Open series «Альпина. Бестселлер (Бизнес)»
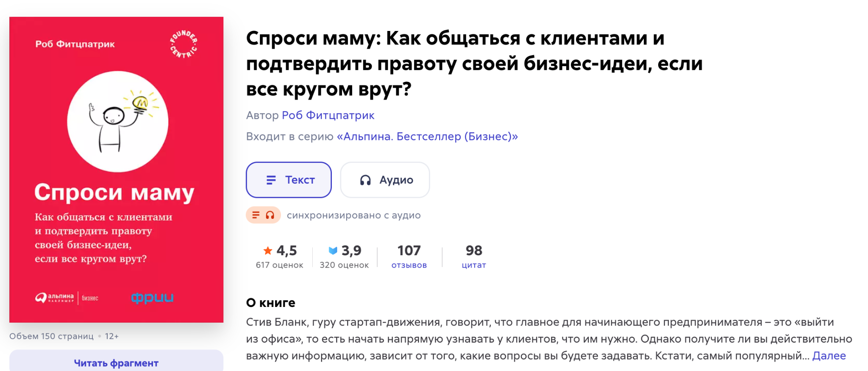The image size is (868, 371). pyautogui.click(x=427, y=137)
